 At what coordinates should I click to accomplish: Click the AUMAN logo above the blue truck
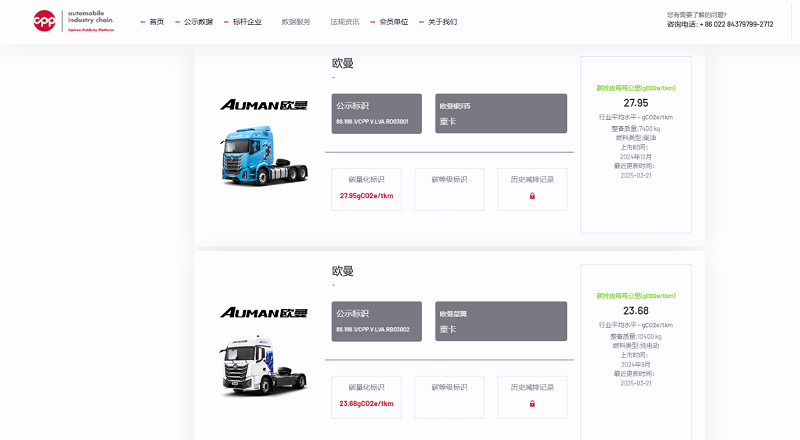[x=250, y=105]
